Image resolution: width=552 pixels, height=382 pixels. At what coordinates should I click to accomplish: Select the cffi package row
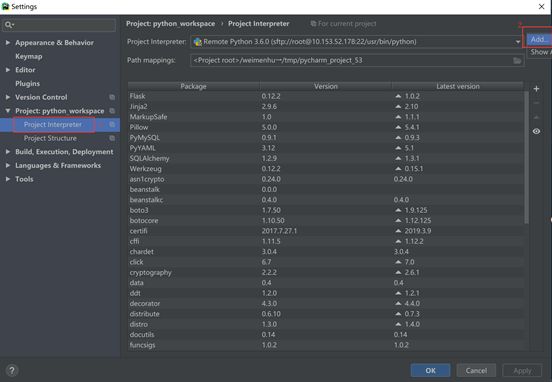tap(326, 242)
